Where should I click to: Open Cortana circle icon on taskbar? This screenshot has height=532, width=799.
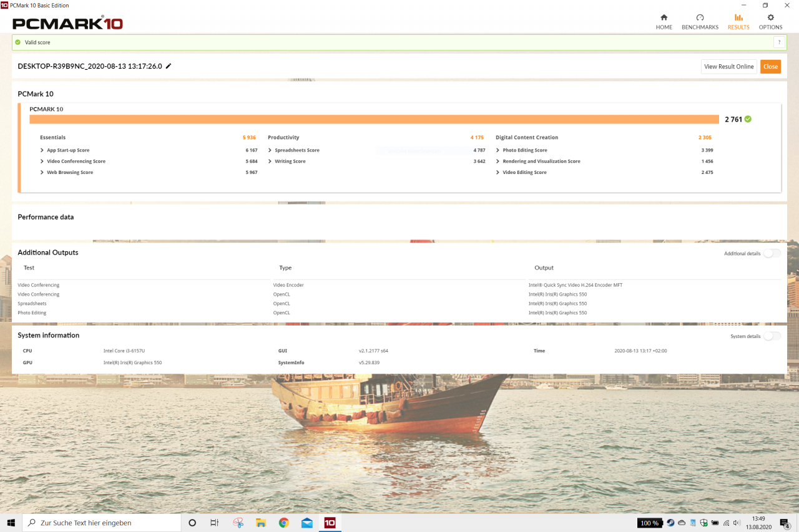pos(192,523)
